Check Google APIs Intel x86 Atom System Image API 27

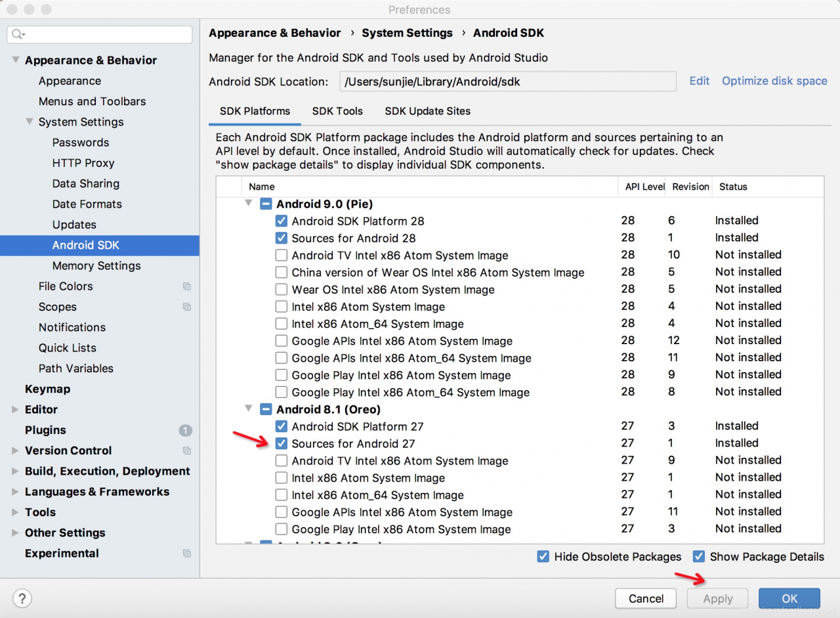[x=281, y=512]
